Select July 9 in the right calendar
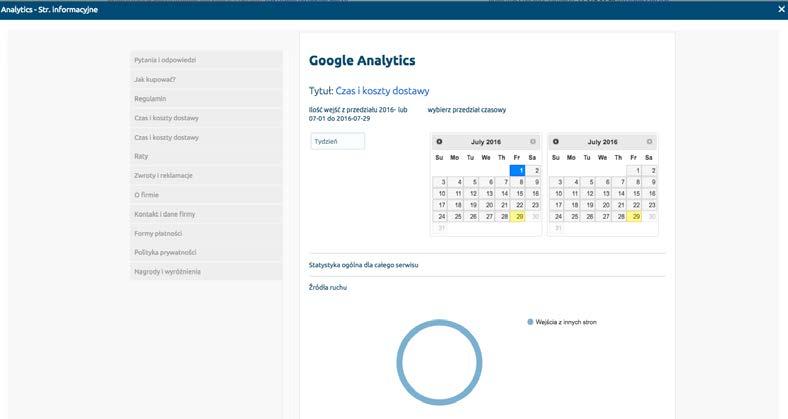The width and height of the screenshot is (788, 419). pos(650,182)
